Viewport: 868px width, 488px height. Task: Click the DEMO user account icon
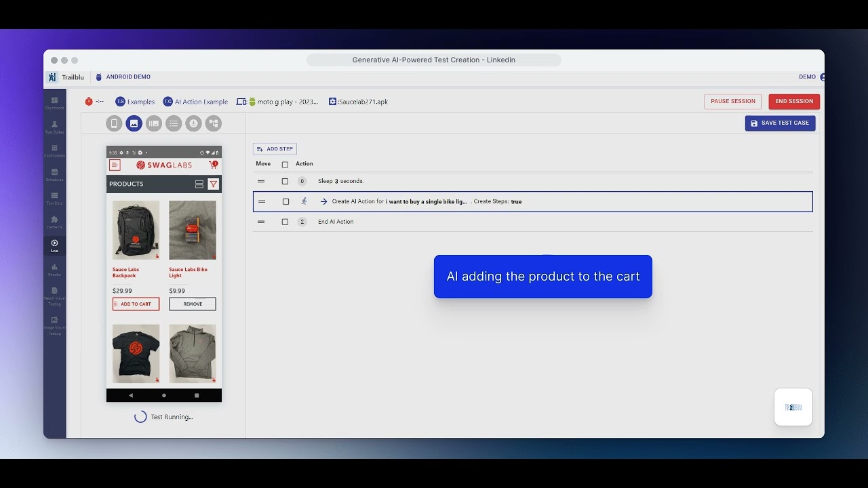click(822, 77)
